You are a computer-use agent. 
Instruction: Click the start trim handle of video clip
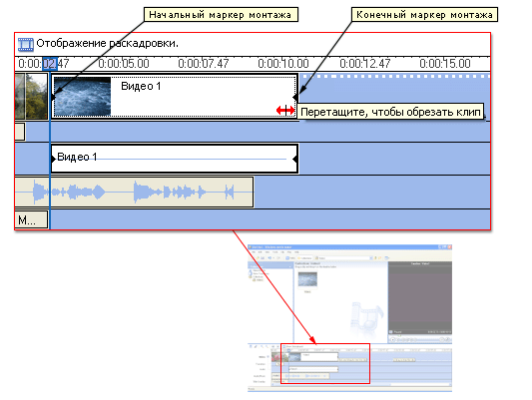click(x=53, y=98)
